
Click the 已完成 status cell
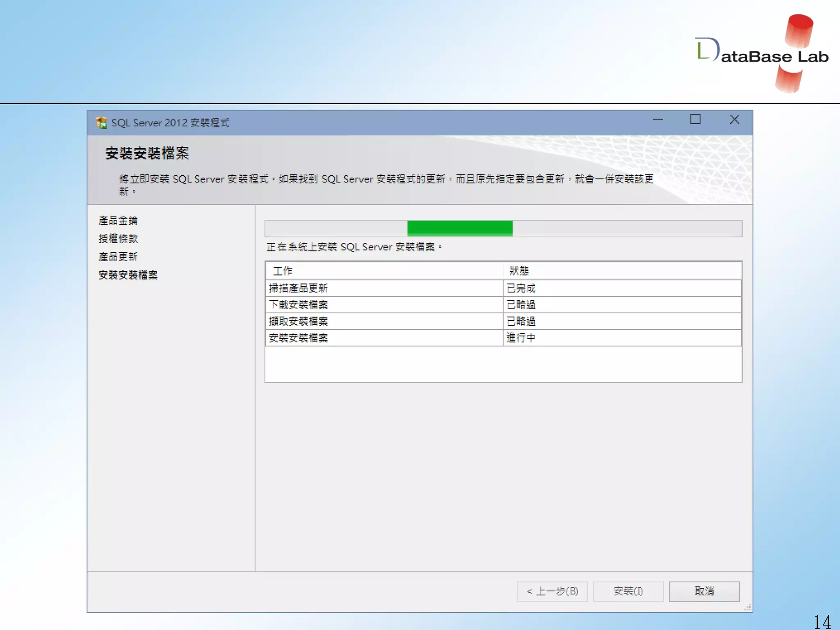pos(622,288)
